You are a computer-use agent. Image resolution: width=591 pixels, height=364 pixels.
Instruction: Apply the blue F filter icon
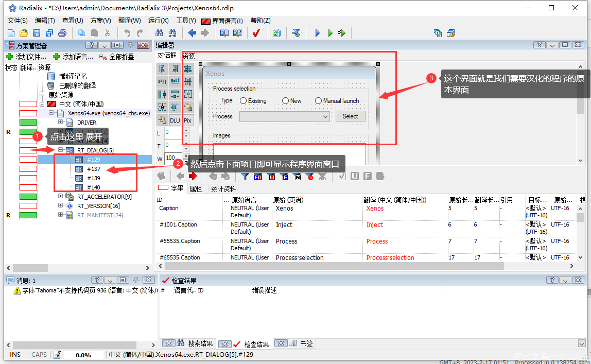284,177
